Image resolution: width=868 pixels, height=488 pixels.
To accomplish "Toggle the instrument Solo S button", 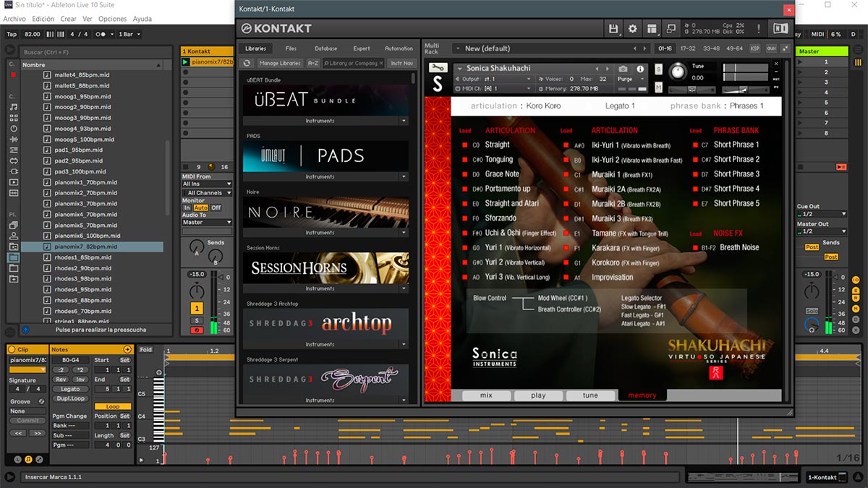I will click(659, 69).
